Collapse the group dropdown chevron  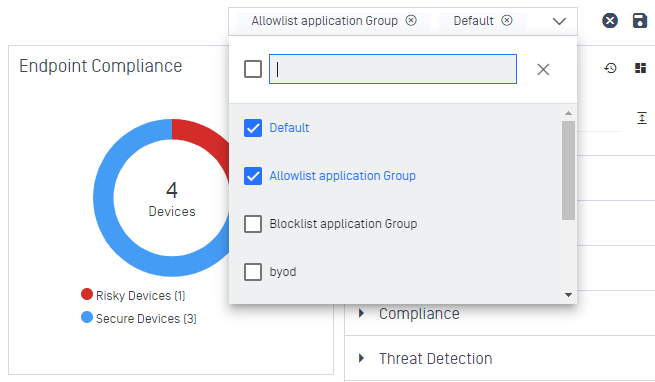tap(559, 21)
